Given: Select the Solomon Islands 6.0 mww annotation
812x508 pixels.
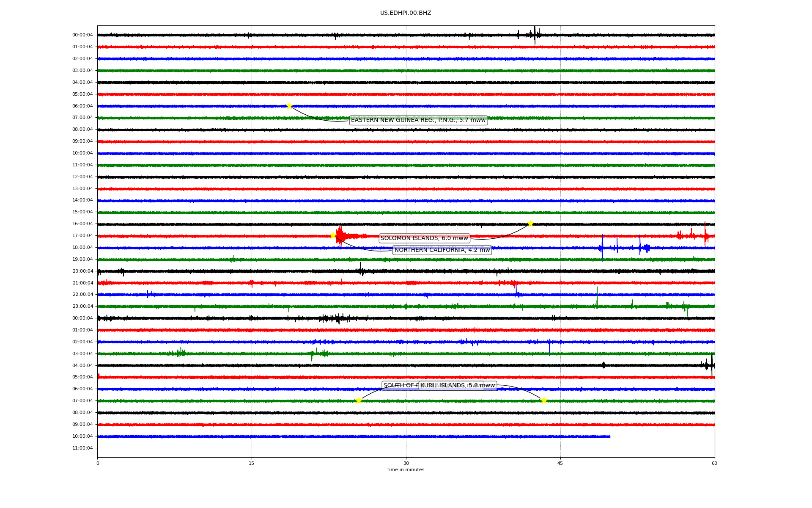Looking at the screenshot, I should [x=424, y=238].
